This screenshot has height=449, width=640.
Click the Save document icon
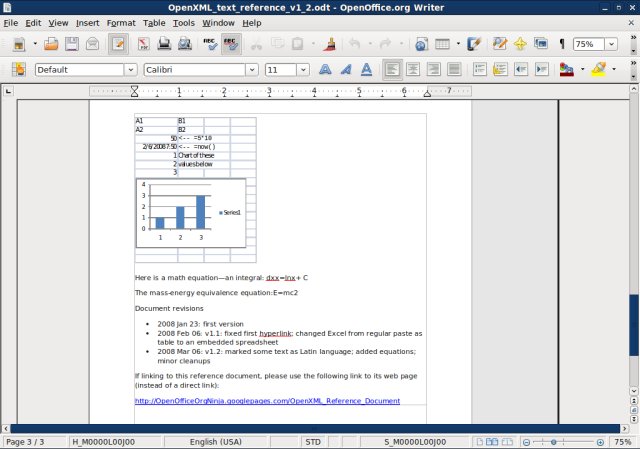click(x=71, y=44)
